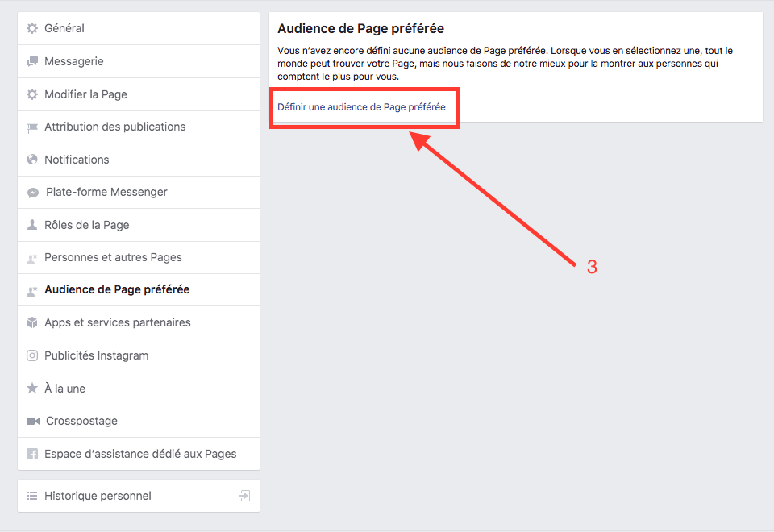Click the globe icon next to Notifications
Image resolution: width=774 pixels, height=532 pixels.
coord(32,160)
